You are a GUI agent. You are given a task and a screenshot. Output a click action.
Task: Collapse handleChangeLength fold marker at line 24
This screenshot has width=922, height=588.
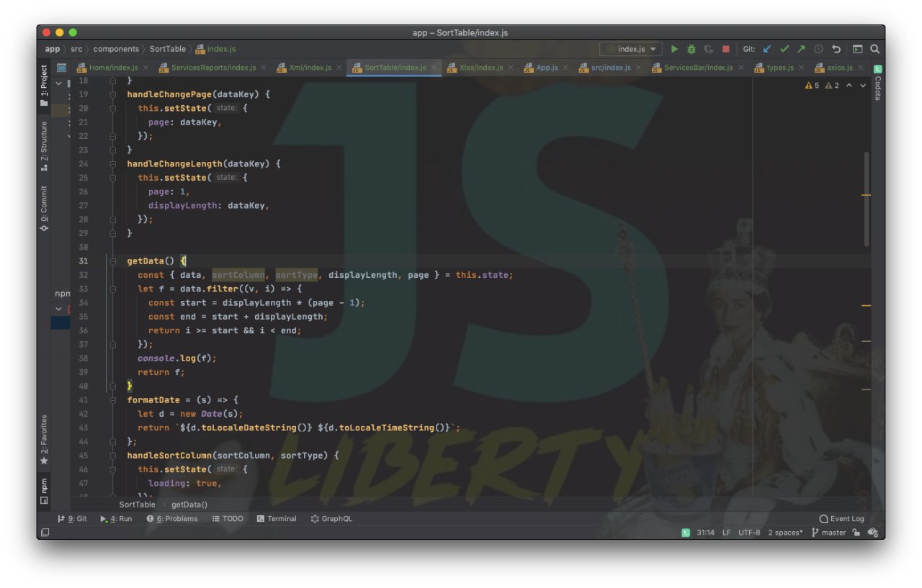[x=113, y=164]
